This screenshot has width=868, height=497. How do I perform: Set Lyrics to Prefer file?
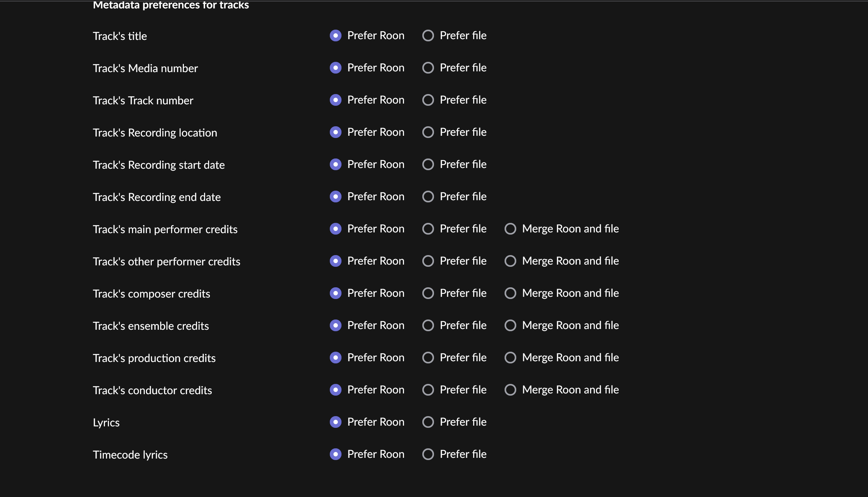pyautogui.click(x=428, y=422)
